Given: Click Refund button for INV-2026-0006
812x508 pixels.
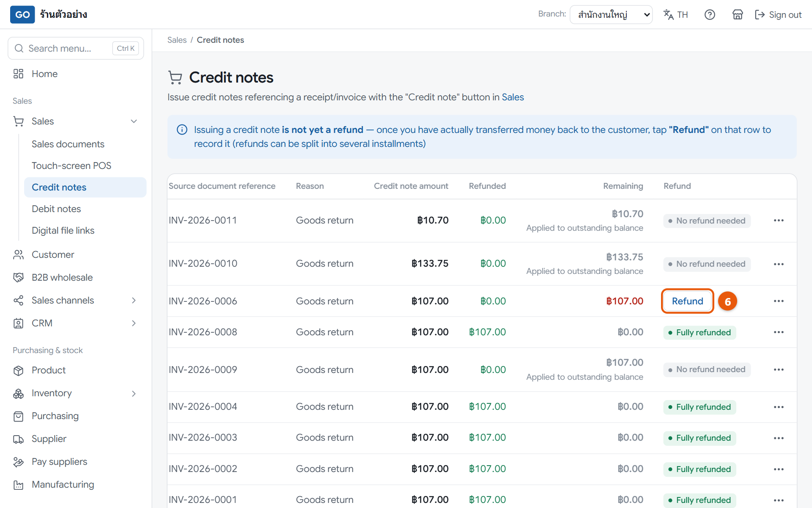Looking at the screenshot, I should [x=687, y=301].
